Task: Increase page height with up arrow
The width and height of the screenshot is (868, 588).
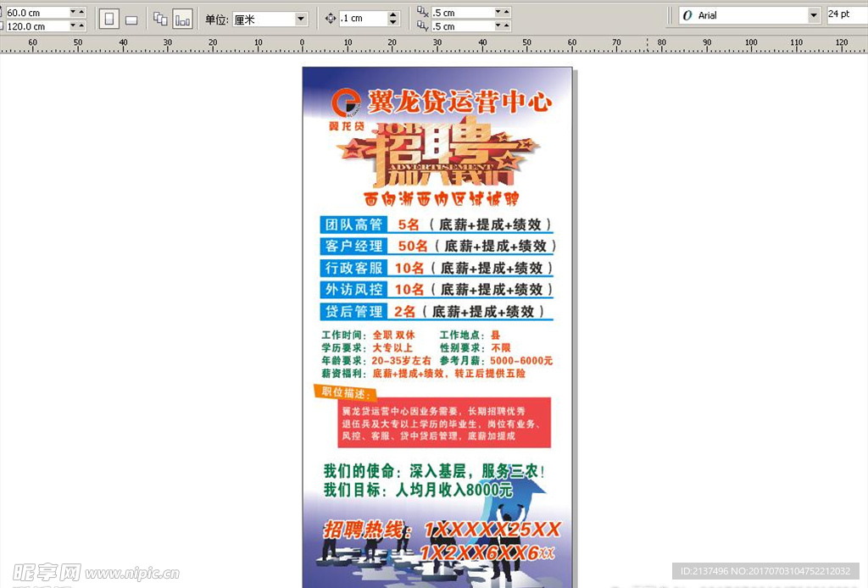Action: (x=82, y=25)
